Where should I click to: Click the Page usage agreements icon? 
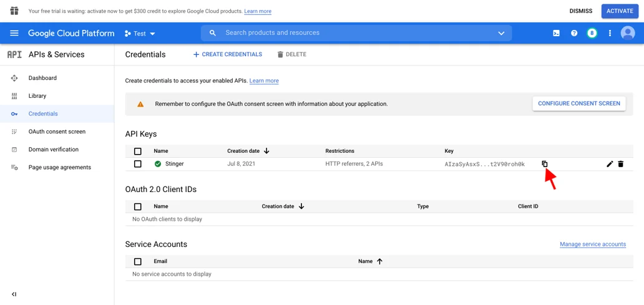(x=14, y=168)
